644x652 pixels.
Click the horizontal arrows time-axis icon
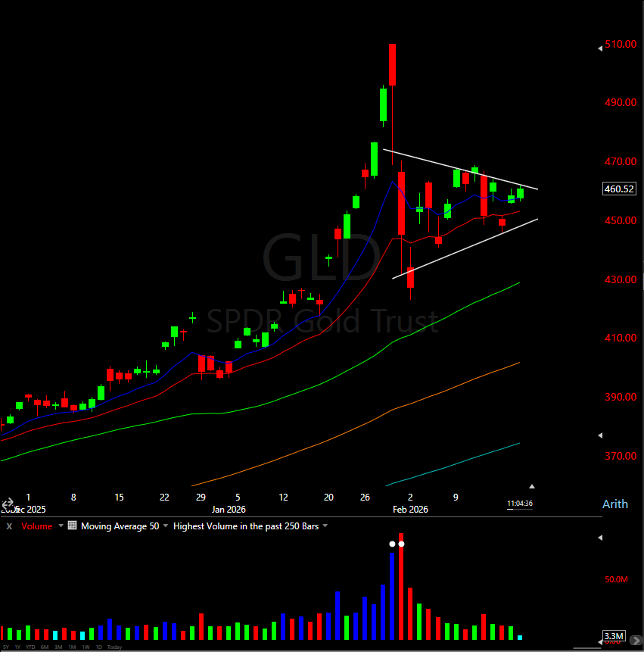pos(8,504)
